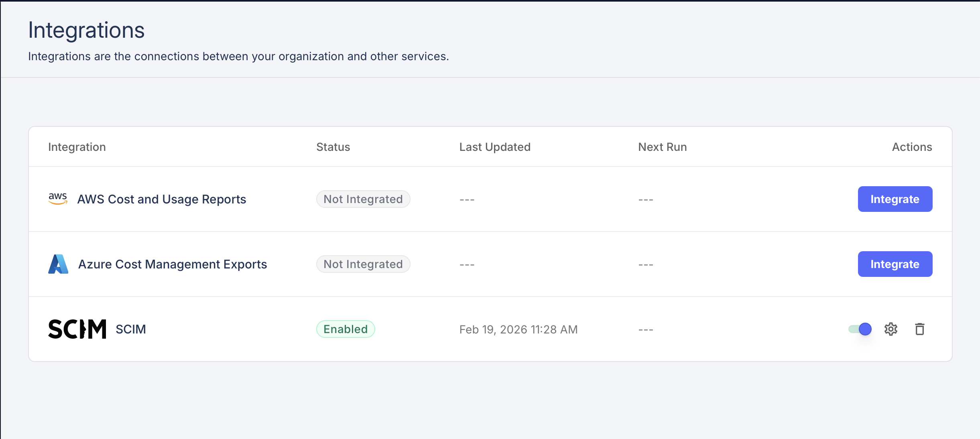
Task: Click the AWS Not Integrated status pill
Action: click(363, 199)
